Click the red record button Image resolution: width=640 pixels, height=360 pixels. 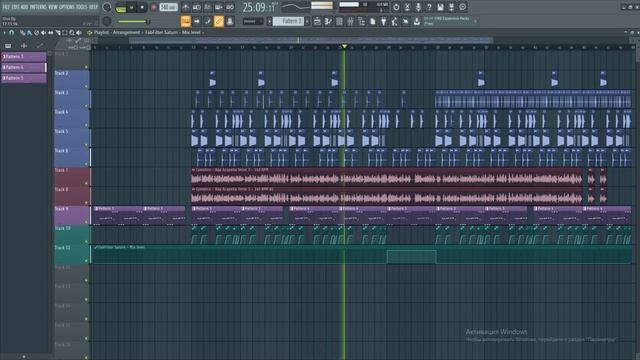pos(154,7)
